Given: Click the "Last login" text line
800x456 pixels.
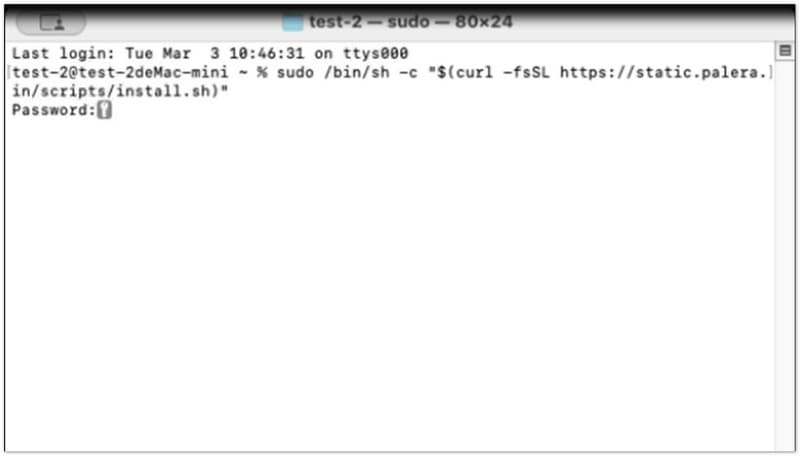Looking at the screenshot, I should (210, 53).
